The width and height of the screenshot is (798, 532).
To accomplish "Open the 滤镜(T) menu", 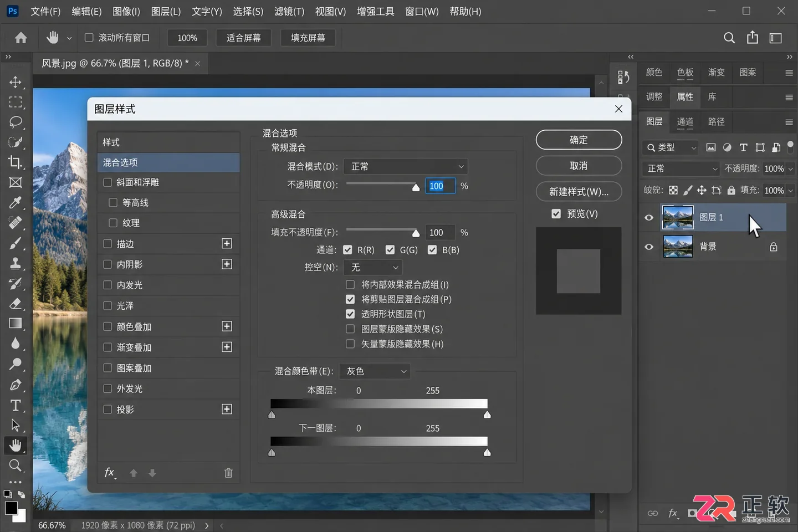I will coord(289,12).
